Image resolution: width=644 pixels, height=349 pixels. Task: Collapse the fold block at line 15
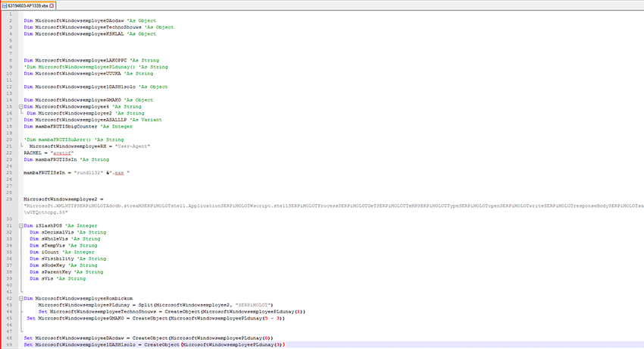(x=20, y=107)
